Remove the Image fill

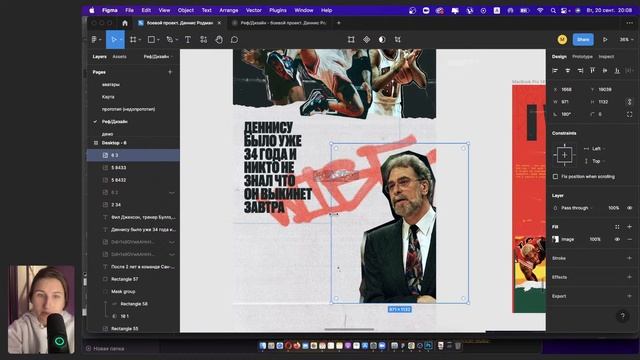coord(629,239)
